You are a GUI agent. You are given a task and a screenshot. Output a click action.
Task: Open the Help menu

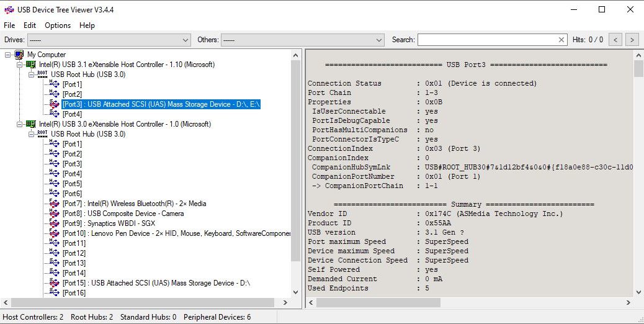(87, 25)
